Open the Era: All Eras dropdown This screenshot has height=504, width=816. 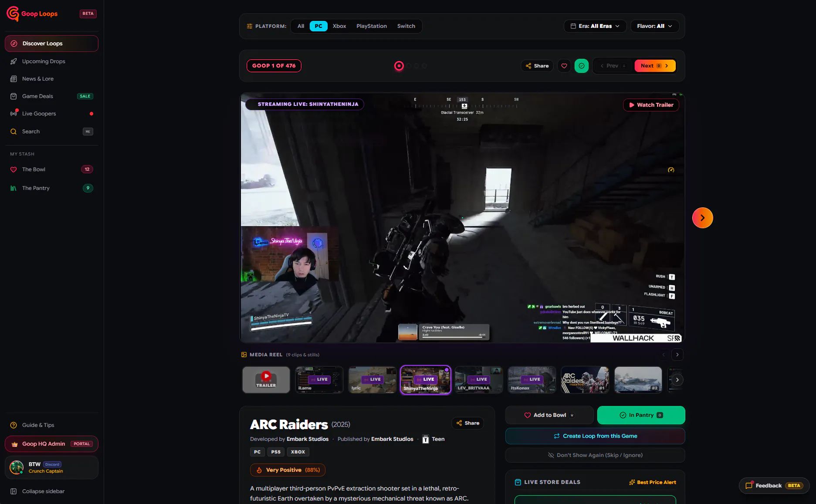[x=595, y=26]
